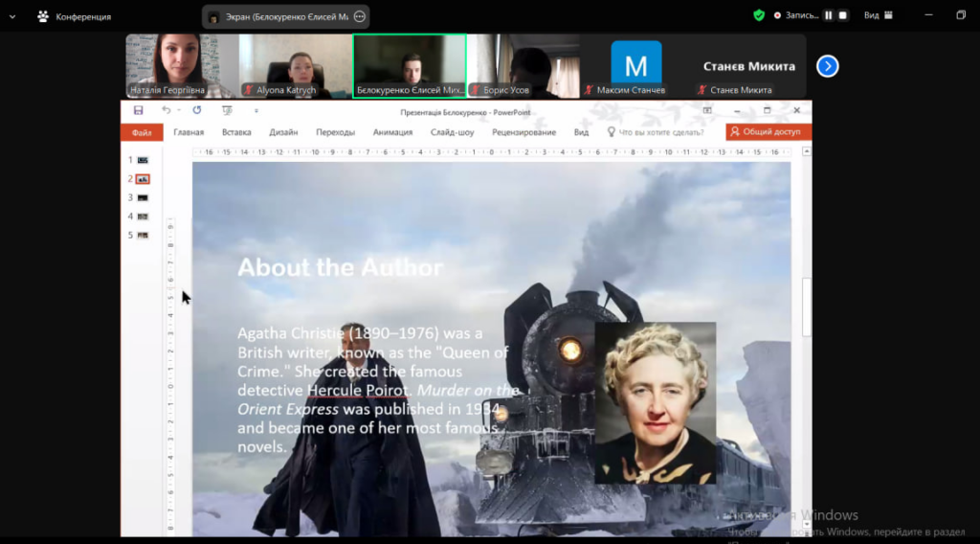Click the 'About the Author' slide title
The width and height of the screenshot is (980, 544).
coord(340,267)
